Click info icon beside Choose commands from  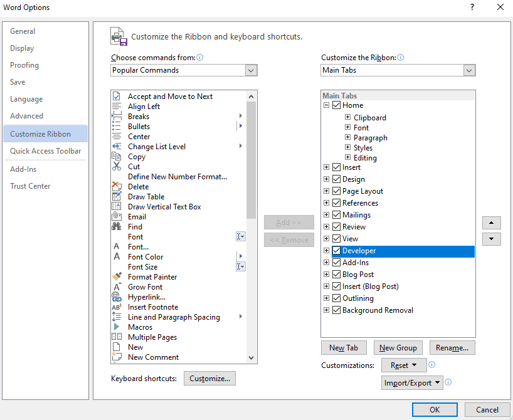[199, 58]
